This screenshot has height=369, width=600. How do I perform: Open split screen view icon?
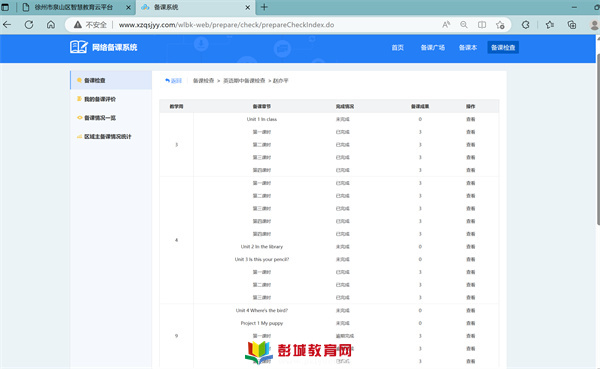click(x=482, y=25)
